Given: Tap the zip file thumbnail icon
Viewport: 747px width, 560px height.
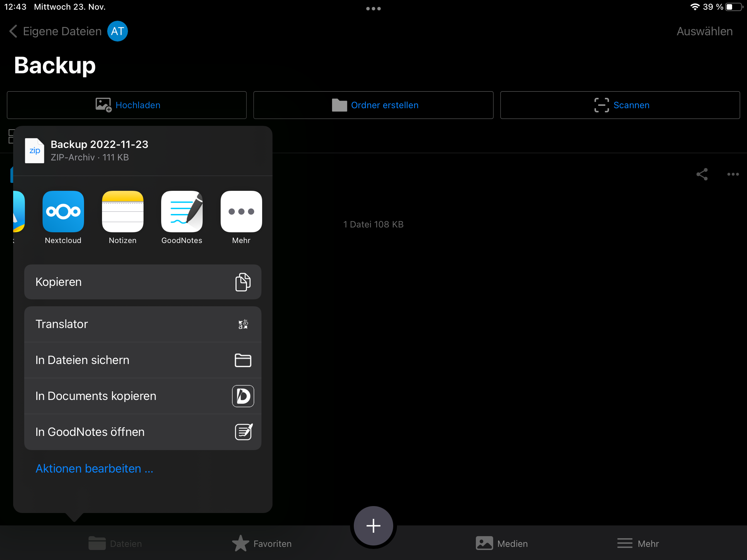Looking at the screenshot, I should 35,151.
